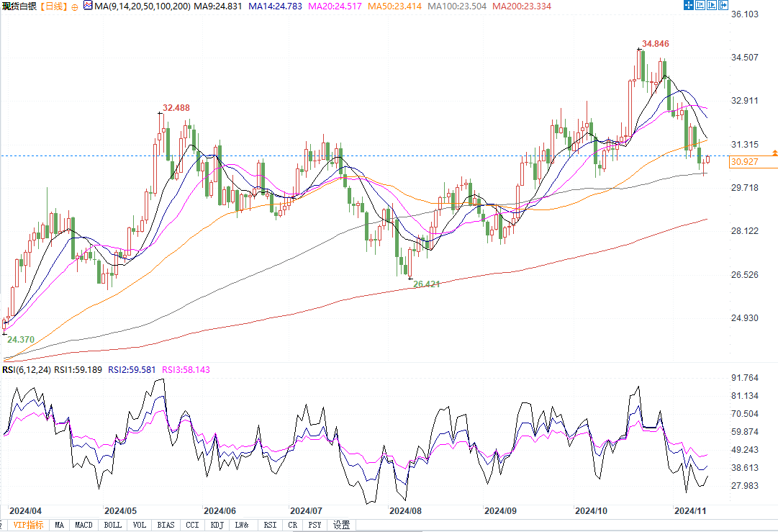
Task: Show the KDJ indicator
Action: (218, 525)
